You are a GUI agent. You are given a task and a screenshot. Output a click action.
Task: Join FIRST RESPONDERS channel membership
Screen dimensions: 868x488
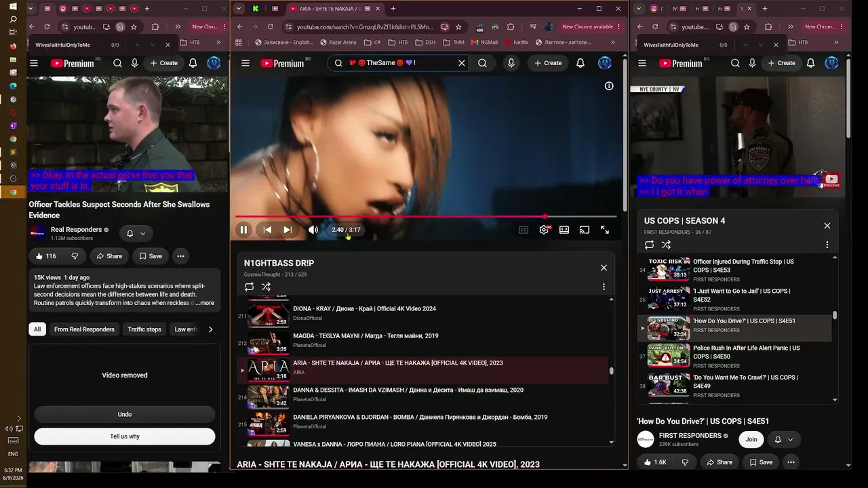(x=751, y=439)
